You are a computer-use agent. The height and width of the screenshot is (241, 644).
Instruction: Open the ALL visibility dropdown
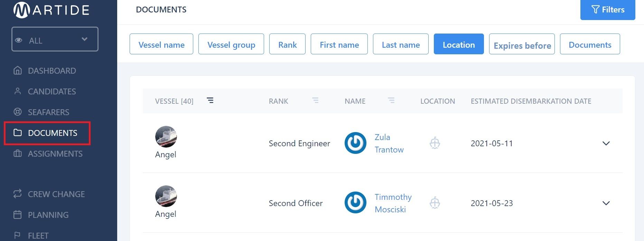coord(55,39)
